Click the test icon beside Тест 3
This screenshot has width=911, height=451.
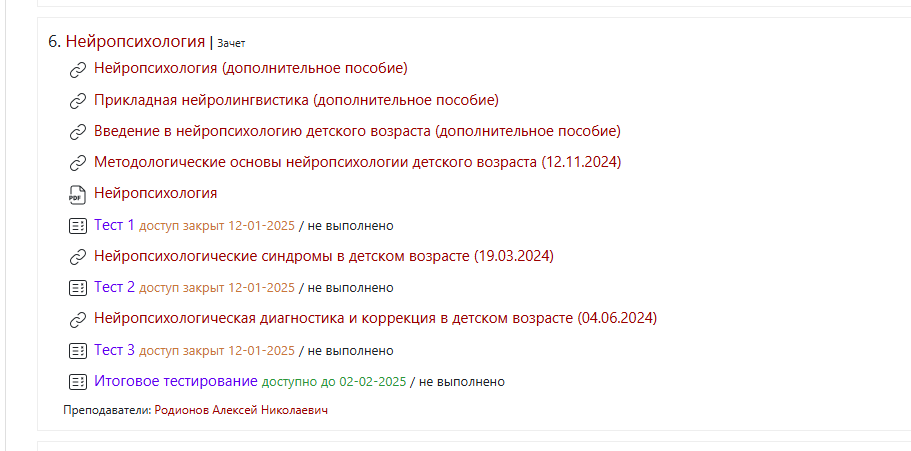pos(77,351)
